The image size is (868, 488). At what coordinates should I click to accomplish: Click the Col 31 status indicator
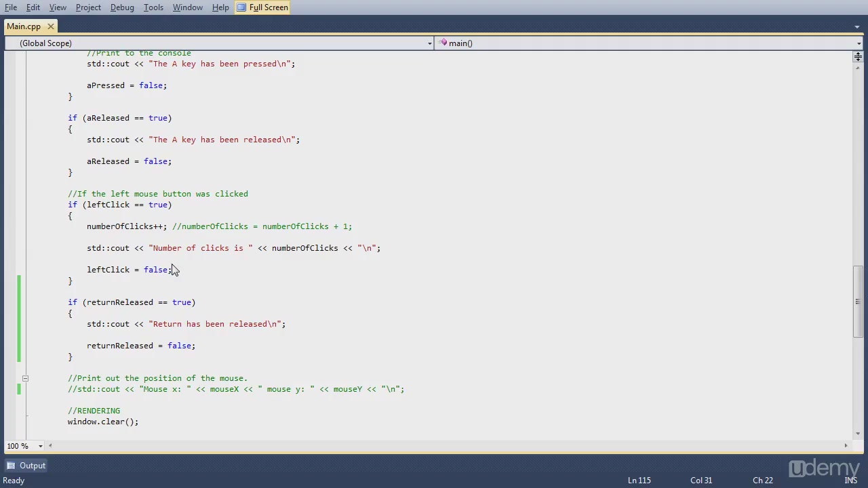coord(701,481)
